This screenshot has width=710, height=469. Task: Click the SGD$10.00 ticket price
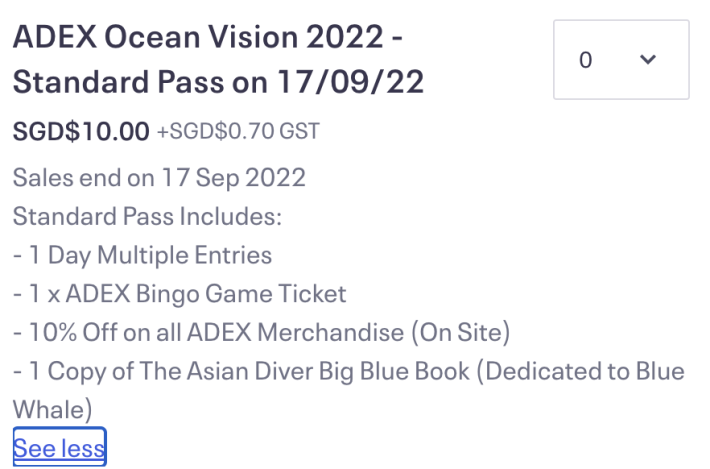click(x=81, y=131)
